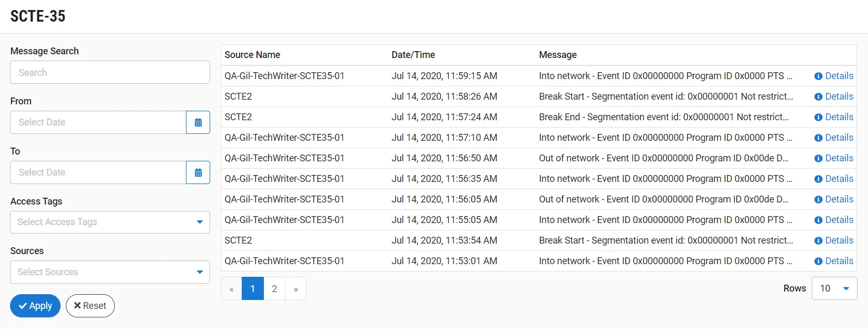Reset the search filters
Screen dimensions: 868x329
90,306
